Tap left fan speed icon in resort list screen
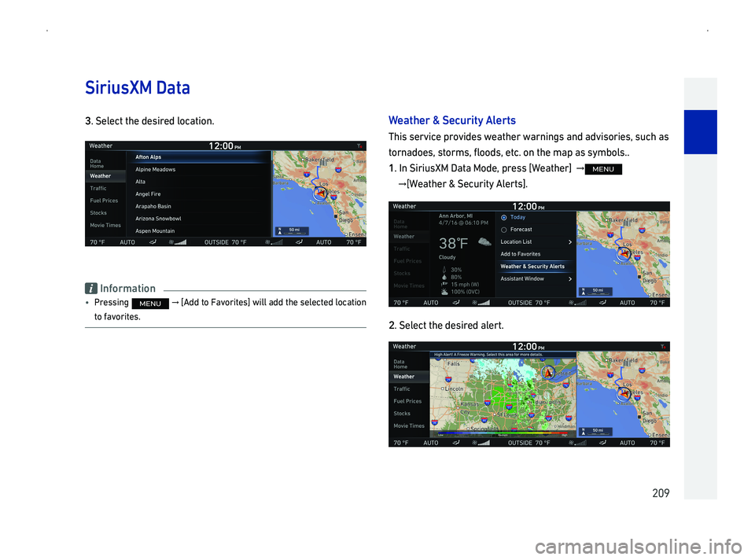755x560 pixels. click(x=178, y=242)
